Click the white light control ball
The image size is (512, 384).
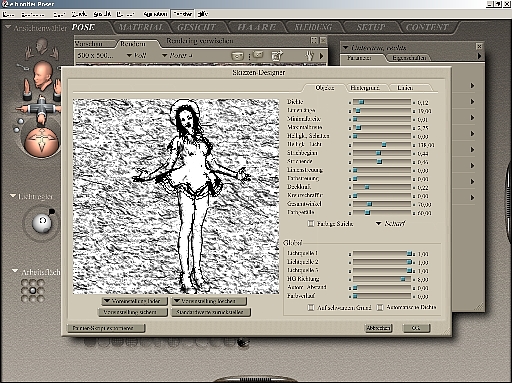42,222
